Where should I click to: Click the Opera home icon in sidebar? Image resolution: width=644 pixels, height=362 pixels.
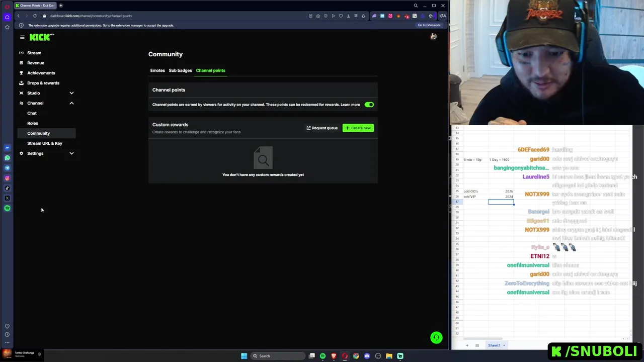click(7, 17)
